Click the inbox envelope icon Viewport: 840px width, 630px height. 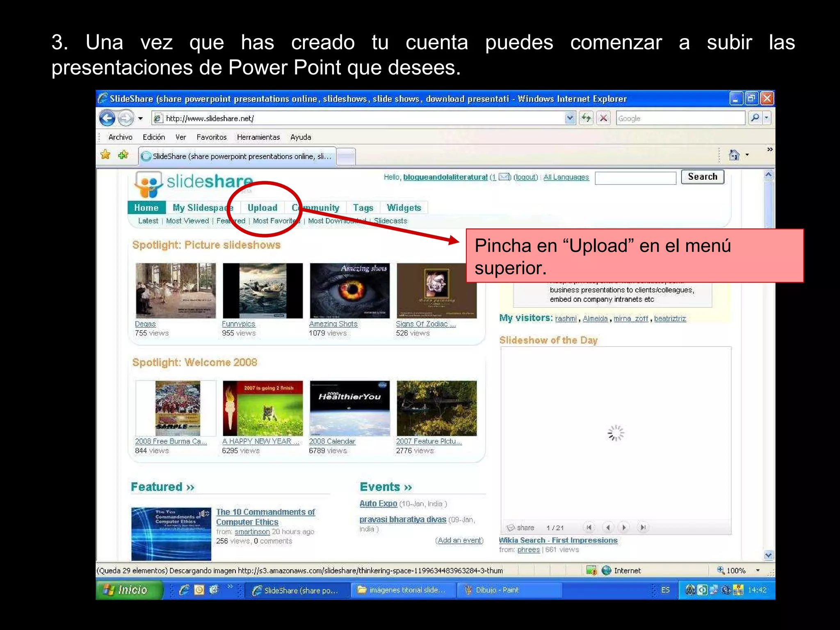(504, 177)
